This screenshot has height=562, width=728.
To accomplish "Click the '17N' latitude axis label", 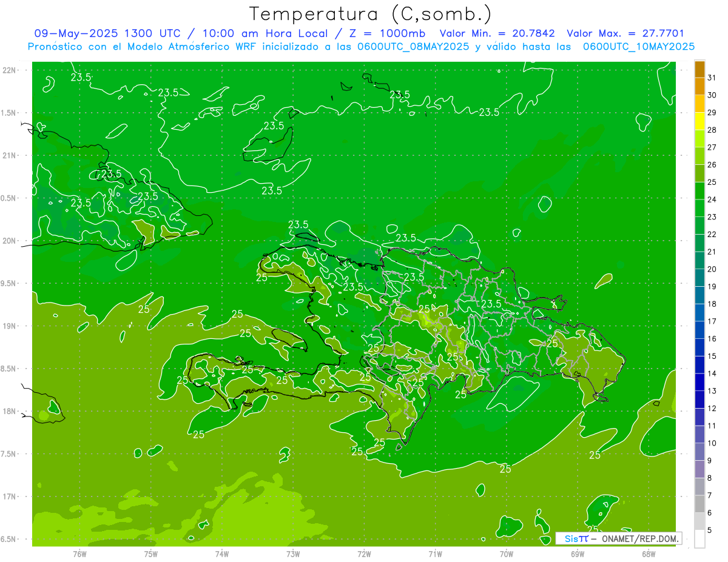I will pyautogui.click(x=10, y=497).
